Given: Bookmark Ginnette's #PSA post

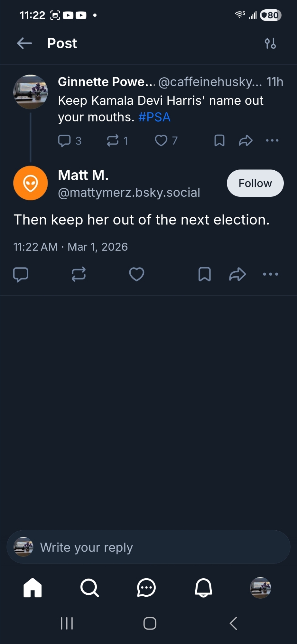Looking at the screenshot, I should coord(219,141).
